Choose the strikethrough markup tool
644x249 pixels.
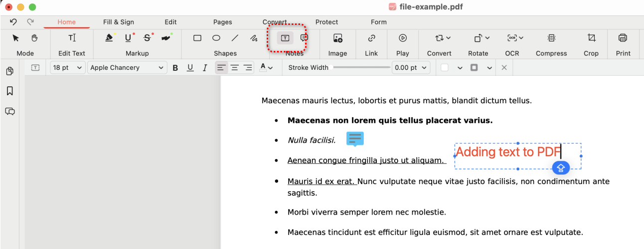(x=147, y=38)
